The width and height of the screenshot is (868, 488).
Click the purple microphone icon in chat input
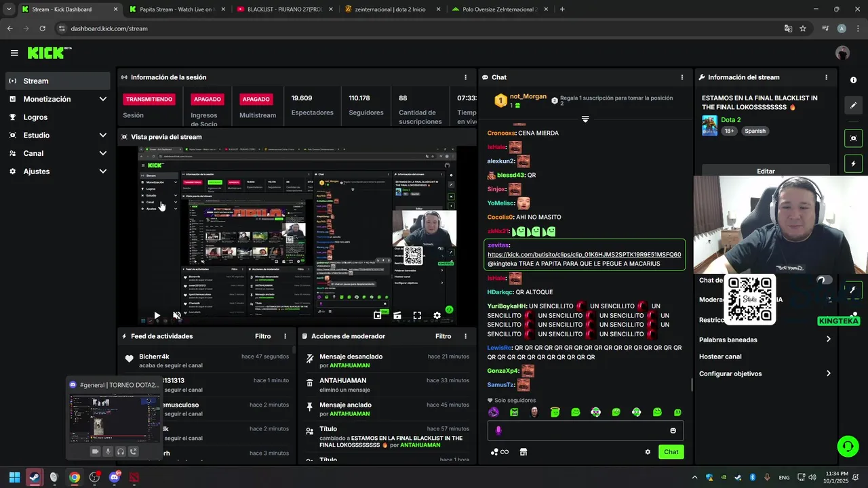click(498, 430)
